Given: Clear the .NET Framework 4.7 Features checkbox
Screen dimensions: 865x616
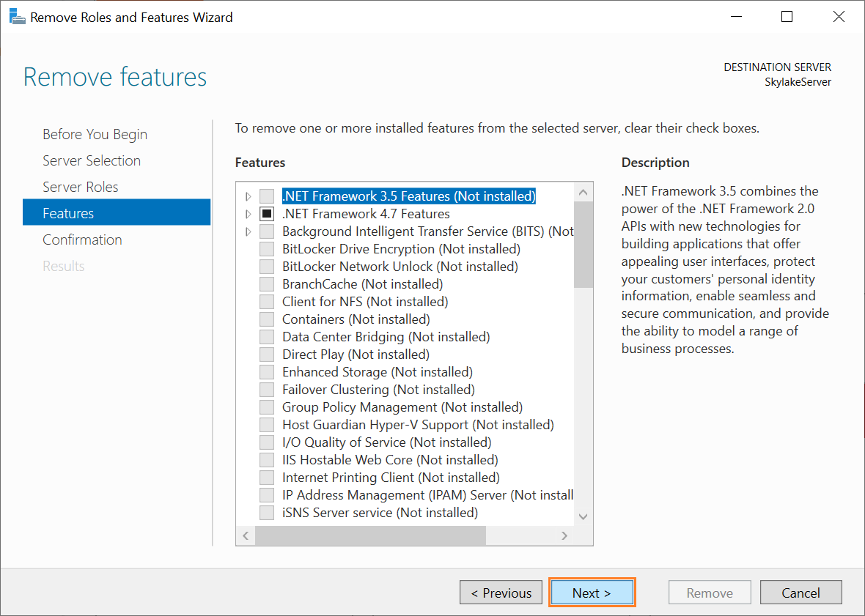Looking at the screenshot, I should click(x=267, y=214).
